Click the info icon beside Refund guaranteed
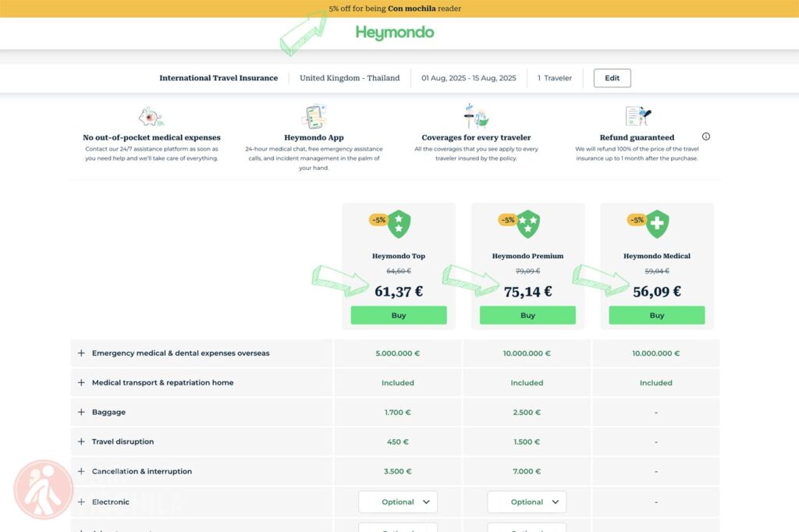Viewport: 799px width, 532px height. click(x=705, y=137)
